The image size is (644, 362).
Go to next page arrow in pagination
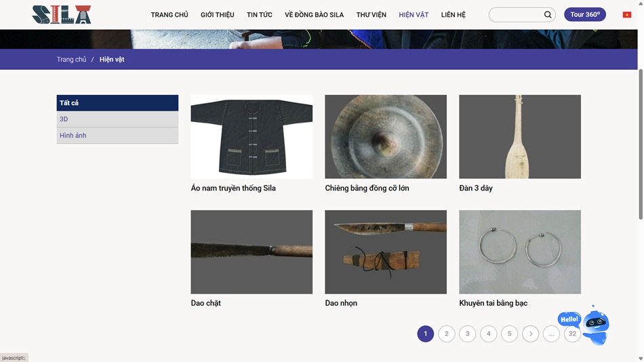530,334
